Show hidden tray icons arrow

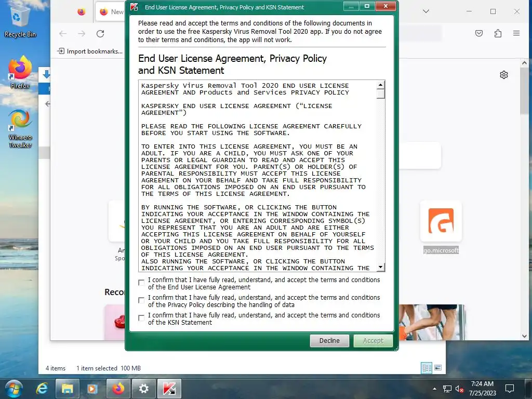coord(435,389)
